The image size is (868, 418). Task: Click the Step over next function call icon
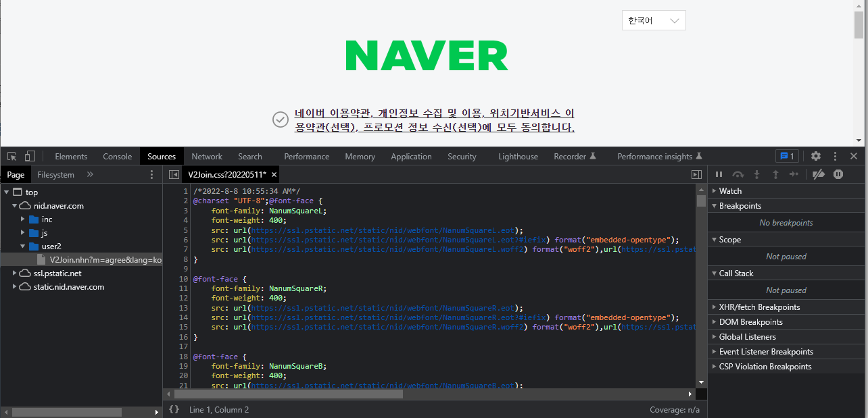738,174
